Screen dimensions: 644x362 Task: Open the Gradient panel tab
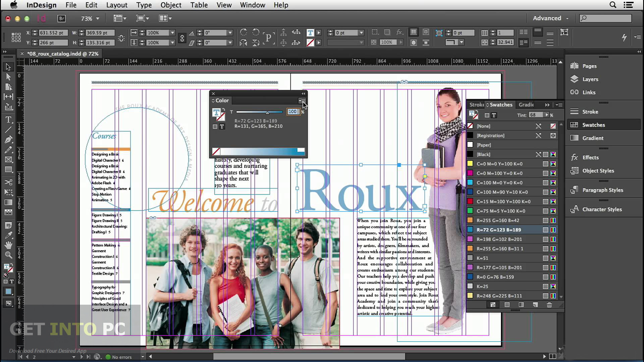click(x=528, y=105)
